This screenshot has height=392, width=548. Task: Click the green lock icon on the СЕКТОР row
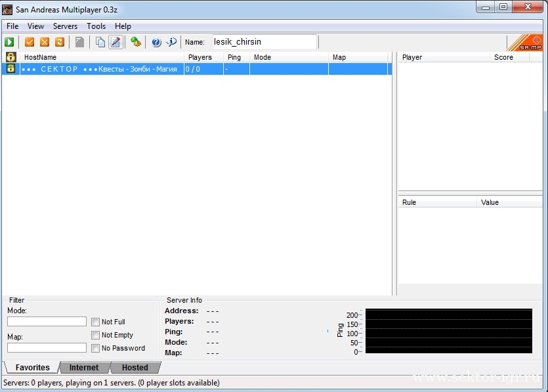pos(11,68)
